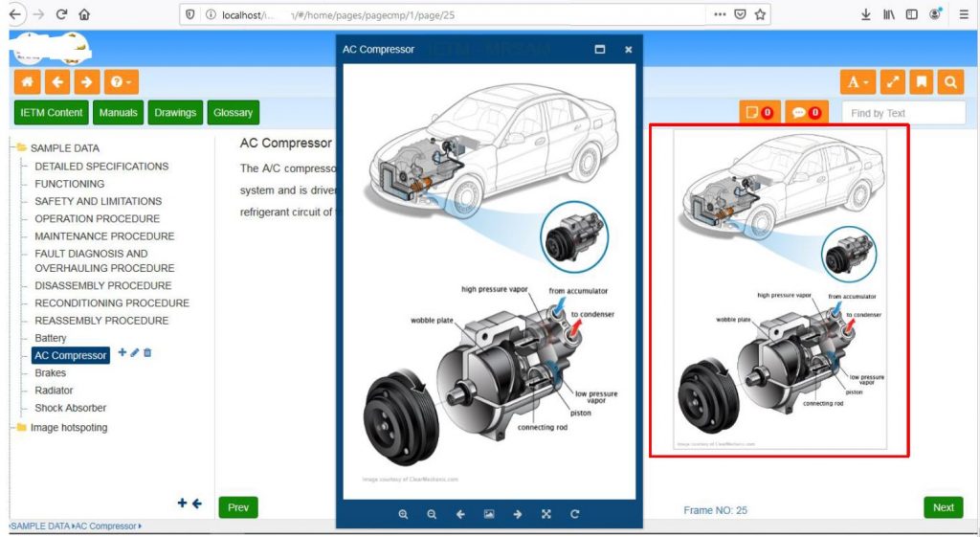Delete AC Compressor node with trash icon
The width and height of the screenshot is (980, 537).
tap(147, 352)
